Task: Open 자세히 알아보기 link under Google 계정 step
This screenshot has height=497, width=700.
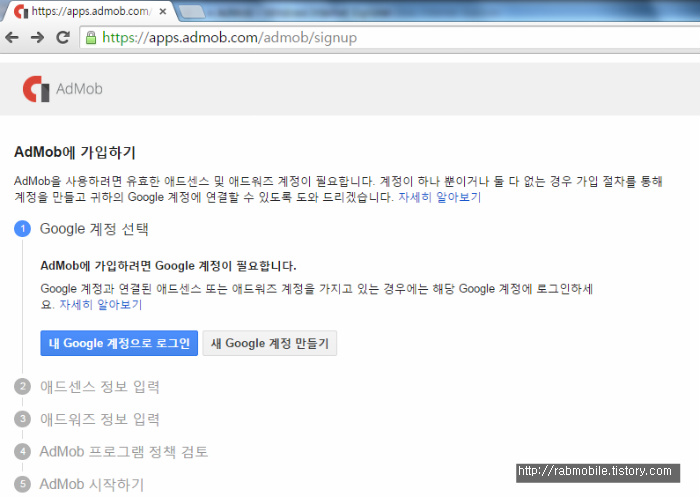Action: coord(101,305)
